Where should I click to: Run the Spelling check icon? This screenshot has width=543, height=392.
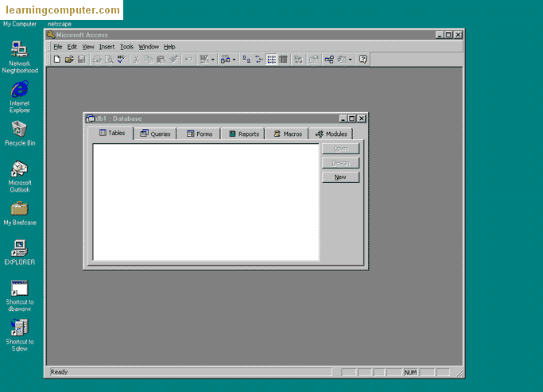(121, 60)
